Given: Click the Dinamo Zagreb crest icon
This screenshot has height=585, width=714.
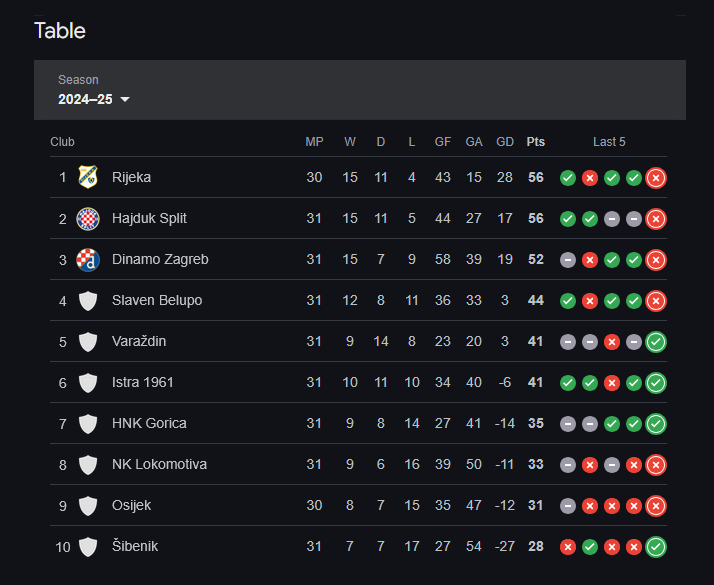Looking at the screenshot, I should point(88,259).
